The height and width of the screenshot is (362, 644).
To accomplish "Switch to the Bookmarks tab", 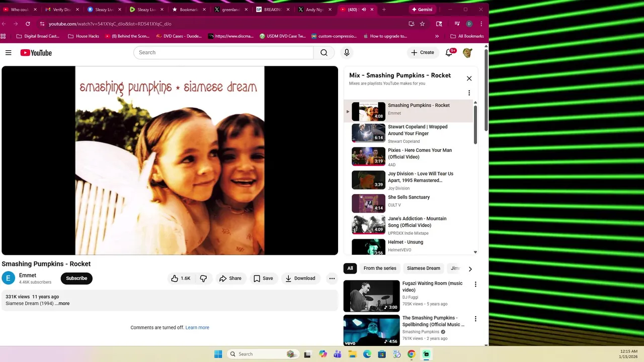I will pyautogui.click(x=188, y=10).
